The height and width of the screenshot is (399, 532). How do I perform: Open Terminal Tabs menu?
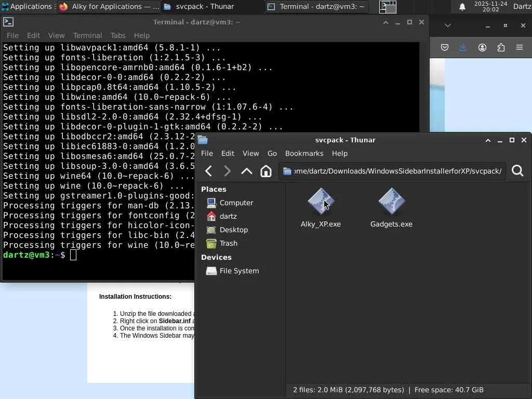point(118,35)
